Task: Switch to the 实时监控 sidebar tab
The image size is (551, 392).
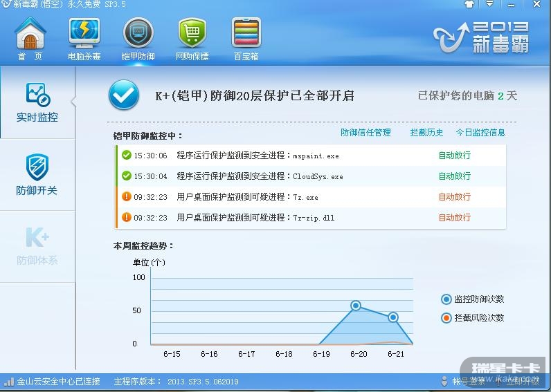Action: (x=37, y=102)
